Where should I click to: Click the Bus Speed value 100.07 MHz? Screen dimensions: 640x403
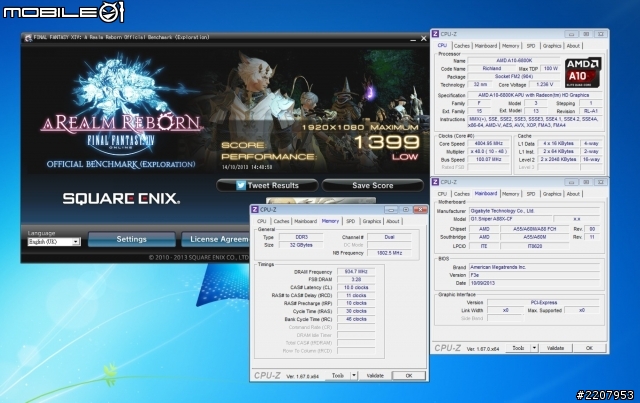[x=489, y=159]
